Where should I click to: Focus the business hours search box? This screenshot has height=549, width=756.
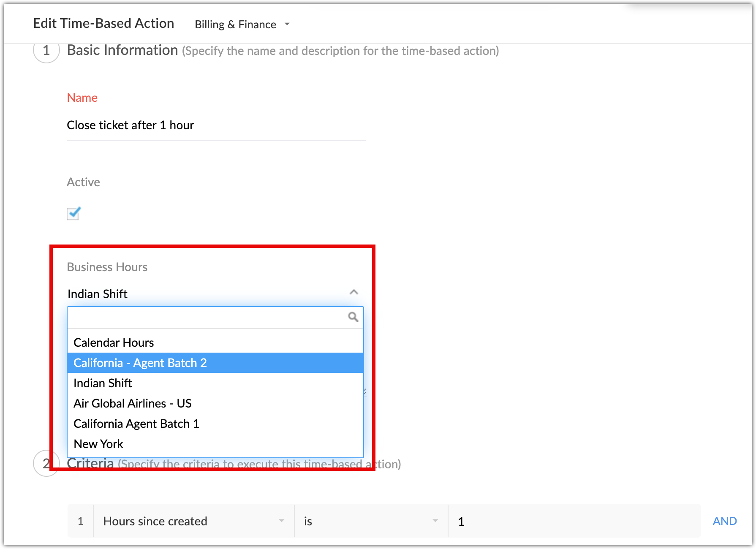[x=207, y=318]
